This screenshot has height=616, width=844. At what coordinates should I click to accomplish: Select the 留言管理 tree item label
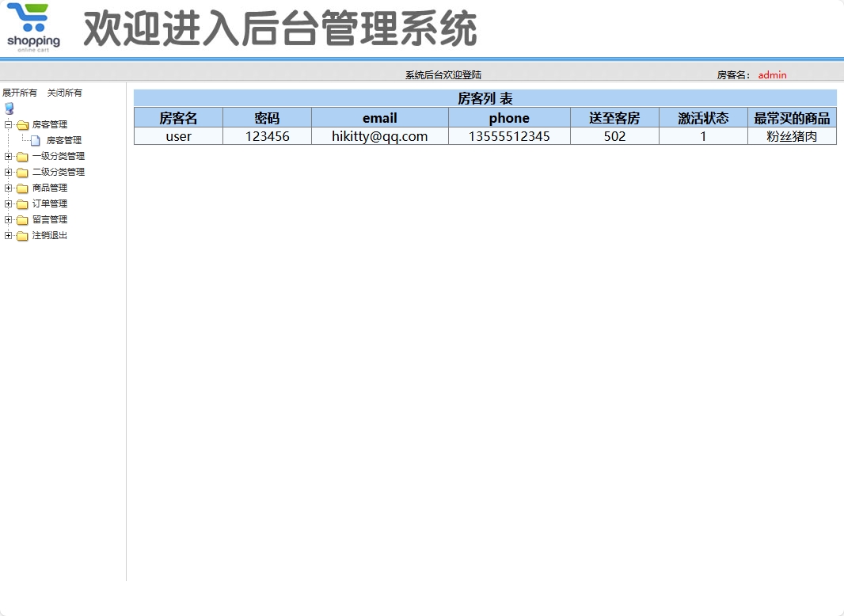coord(50,219)
